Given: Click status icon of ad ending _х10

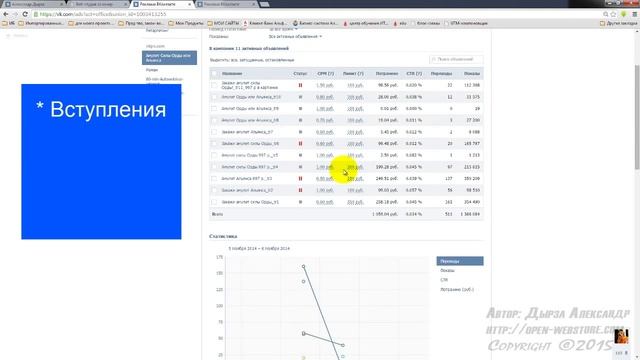Looking at the screenshot, I should click(300, 97).
